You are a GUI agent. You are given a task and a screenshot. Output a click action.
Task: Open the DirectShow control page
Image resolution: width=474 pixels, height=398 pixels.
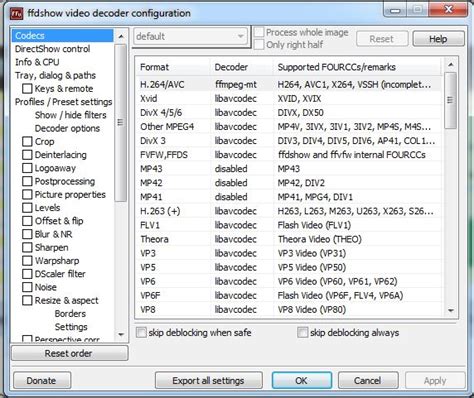[52, 49]
